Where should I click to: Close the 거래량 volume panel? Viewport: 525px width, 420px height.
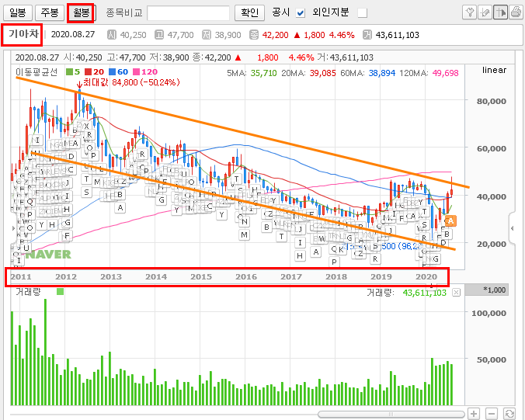(x=456, y=293)
